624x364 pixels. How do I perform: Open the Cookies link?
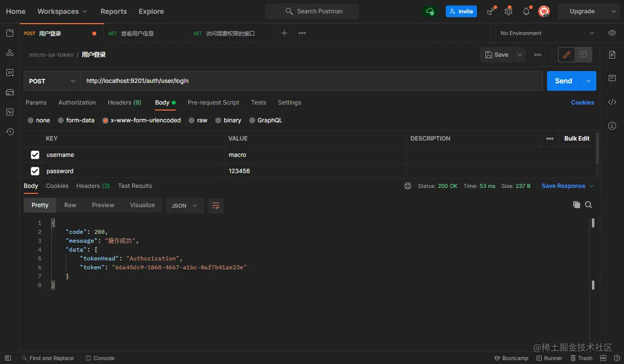pyautogui.click(x=583, y=103)
